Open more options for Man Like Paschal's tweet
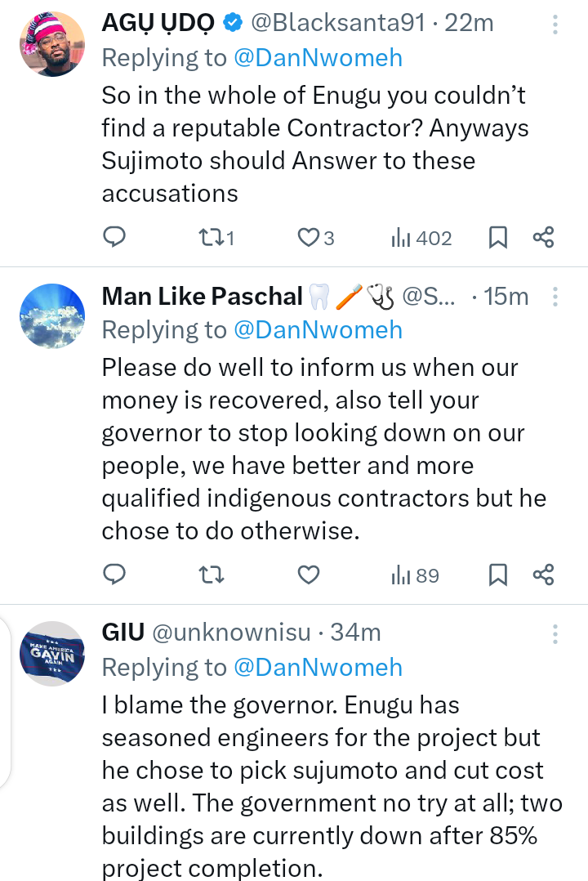This screenshot has width=588, height=881. (x=555, y=296)
